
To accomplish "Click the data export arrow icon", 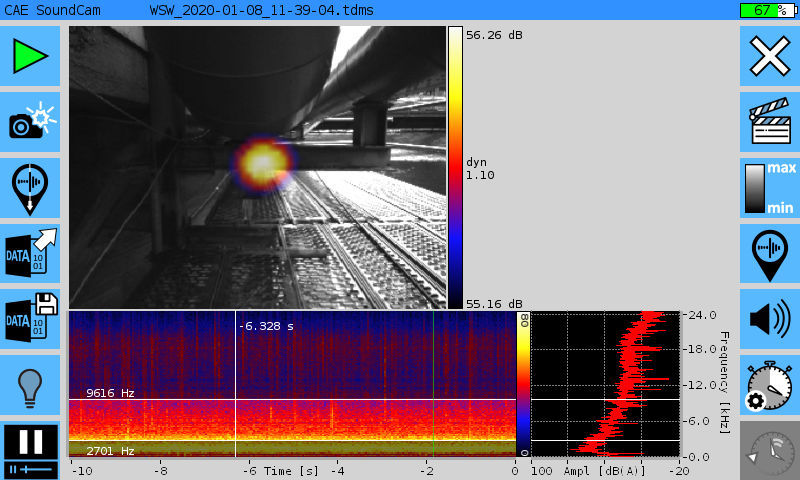I will click(x=30, y=254).
